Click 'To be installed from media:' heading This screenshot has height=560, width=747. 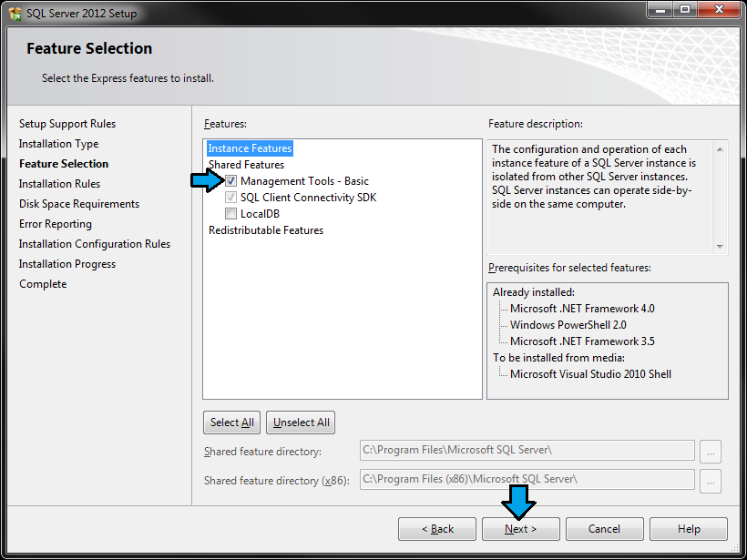coord(558,358)
